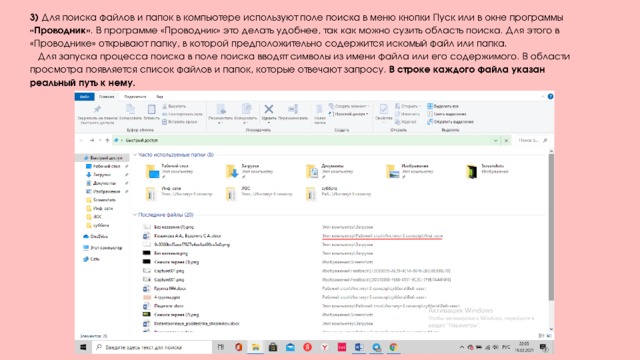Click Edit (Изменить) in Open group
The image size is (640, 360).
pyautogui.click(x=407, y=114)
